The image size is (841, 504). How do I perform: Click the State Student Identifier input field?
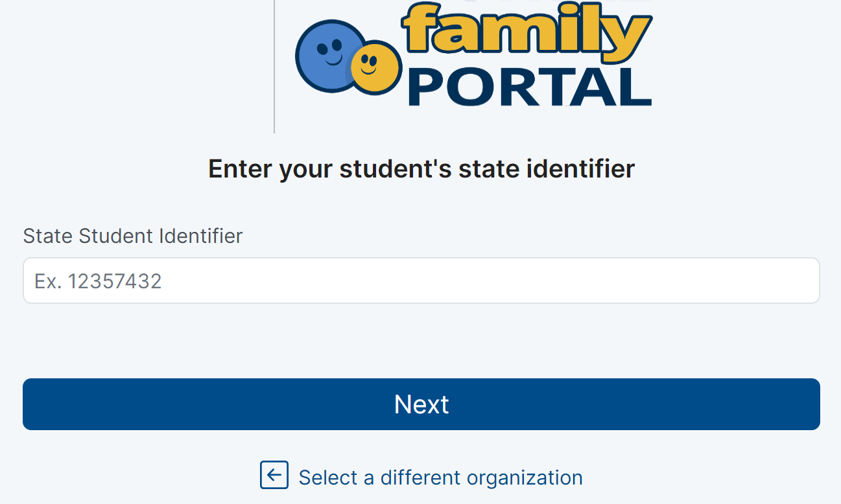coord(421,280)
